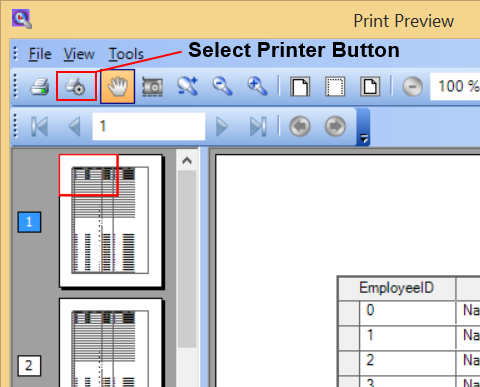The image size is (480, 387).
Task: Select the Actual Size page icon
Action: (300, 87)
